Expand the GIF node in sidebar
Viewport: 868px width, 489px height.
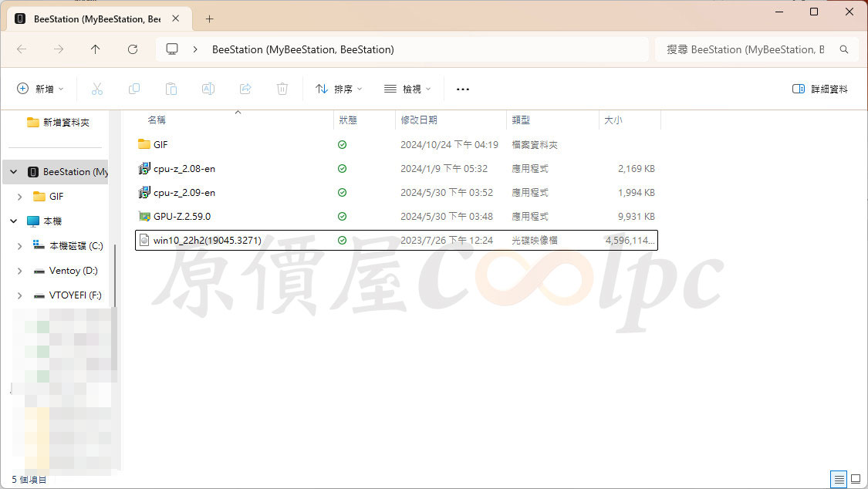pos(20,197)
